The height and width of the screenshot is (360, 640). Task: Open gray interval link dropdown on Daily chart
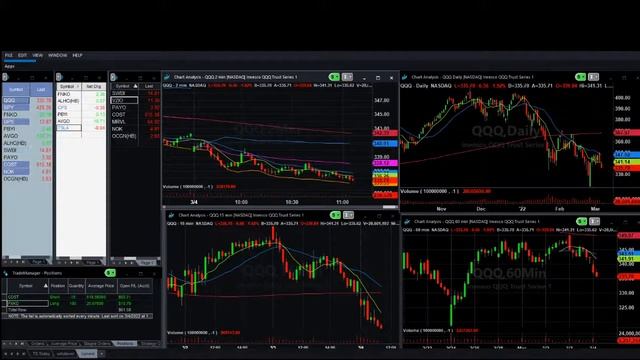[593, 77]
